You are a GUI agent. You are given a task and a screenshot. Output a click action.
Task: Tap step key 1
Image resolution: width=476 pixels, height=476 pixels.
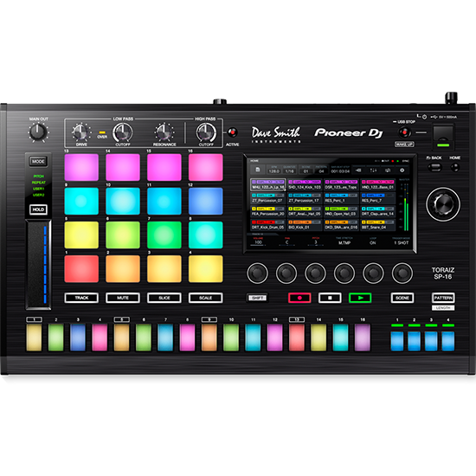pyautogui.click(x=34, y=338)
